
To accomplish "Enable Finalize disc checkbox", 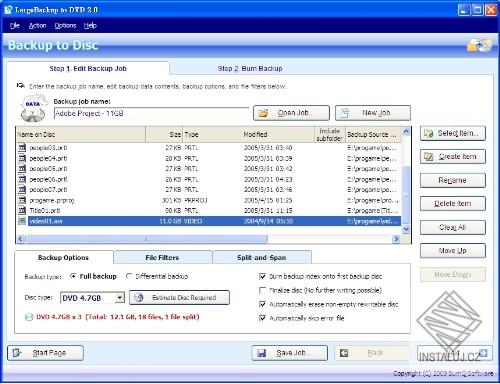I will [x=263, y=290].
